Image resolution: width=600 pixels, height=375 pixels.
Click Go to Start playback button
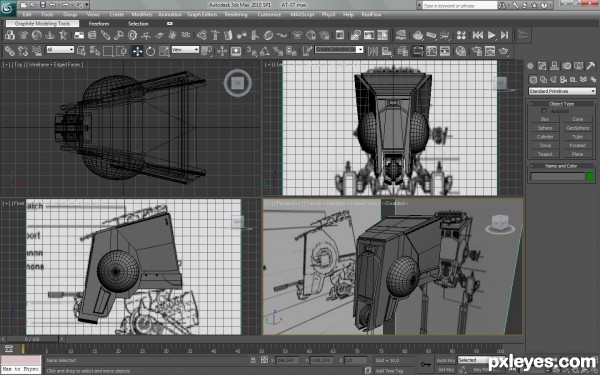click(x=478, y=35)
